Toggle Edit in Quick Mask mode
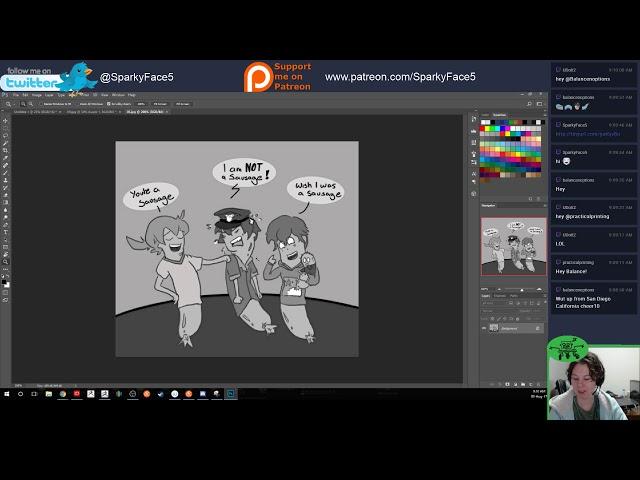This screenshot has width=640, height=480. click(x=5, y=292)
